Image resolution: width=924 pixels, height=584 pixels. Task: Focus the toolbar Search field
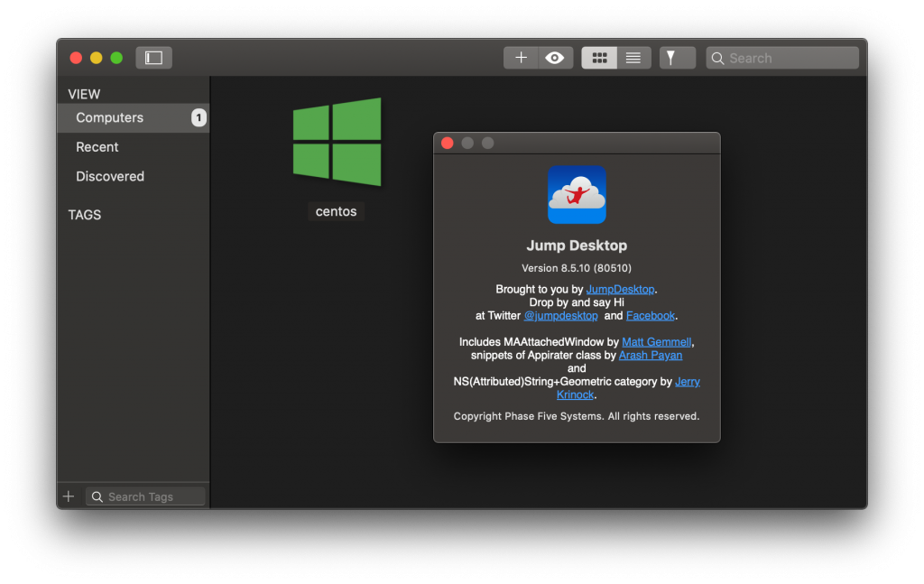pos(782,58)
